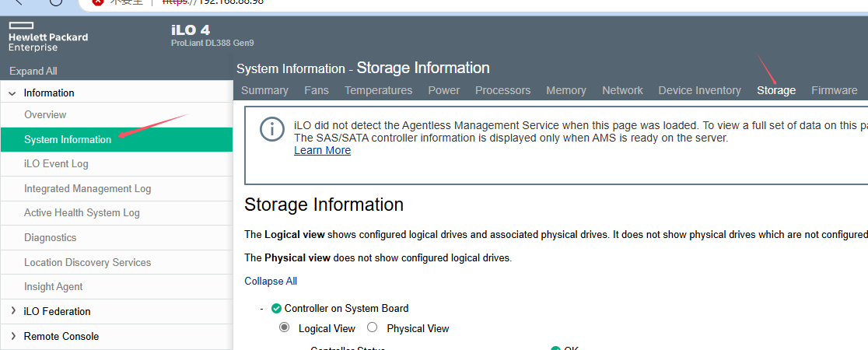
Task: Select the Physical View radio button
Action: pos(372,327)
